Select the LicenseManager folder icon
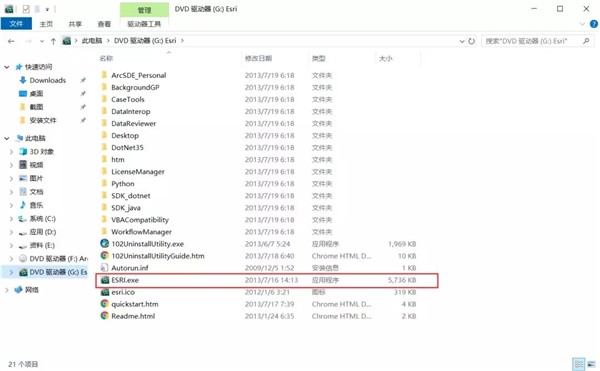This screenshot has width=600, height=371. [x=104, y=171]
